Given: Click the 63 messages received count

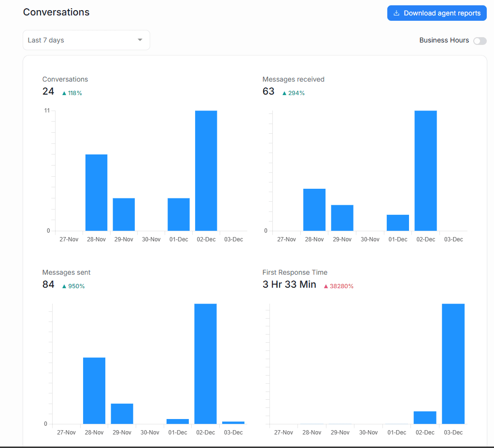Looking at the screenshot, I should tap(268, 91).
